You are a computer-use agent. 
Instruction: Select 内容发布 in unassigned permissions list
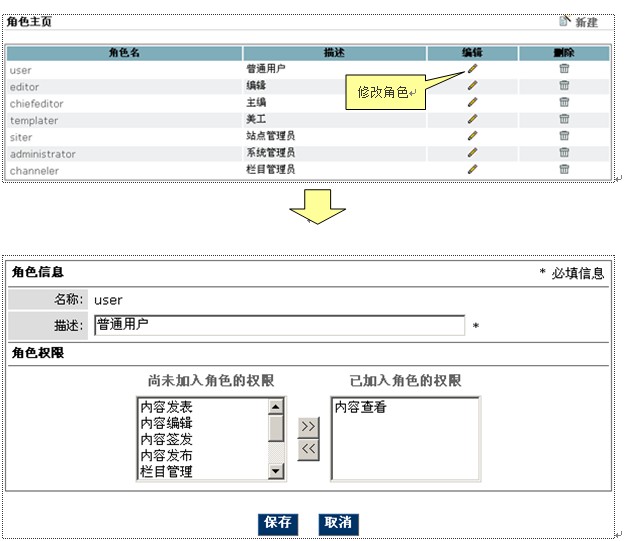[x=166, y=455]
